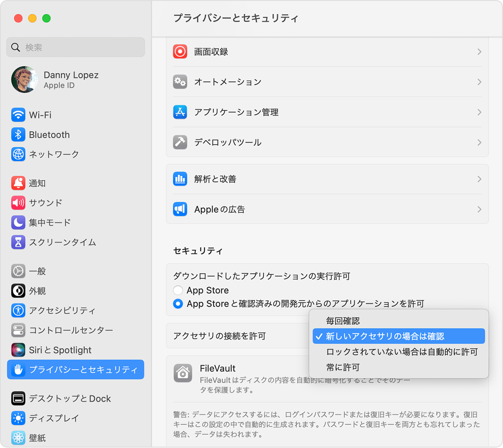Open the Wi-Fi icon in sidebar
Image resolution: width=503 pixels, height=448 pixels.
(18, 115)
